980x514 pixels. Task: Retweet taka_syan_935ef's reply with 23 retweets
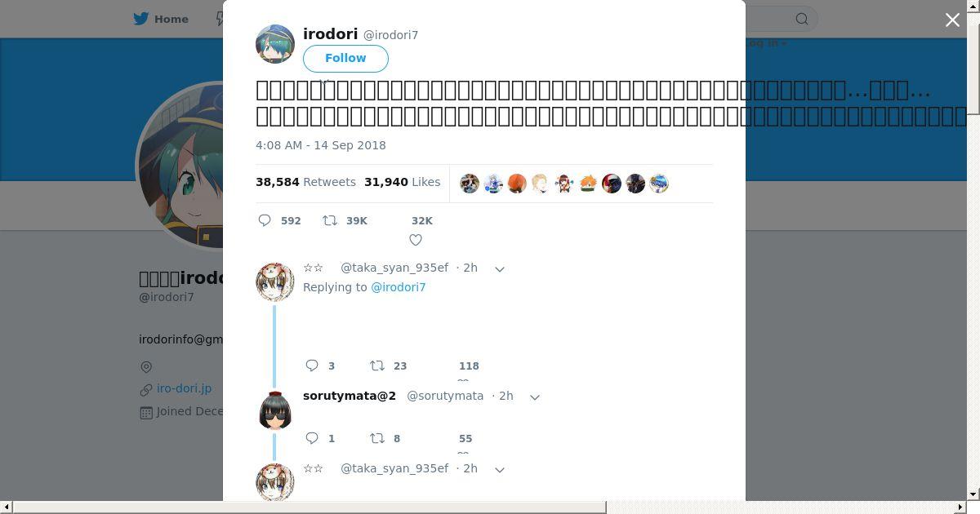click(x=376, y=366)
